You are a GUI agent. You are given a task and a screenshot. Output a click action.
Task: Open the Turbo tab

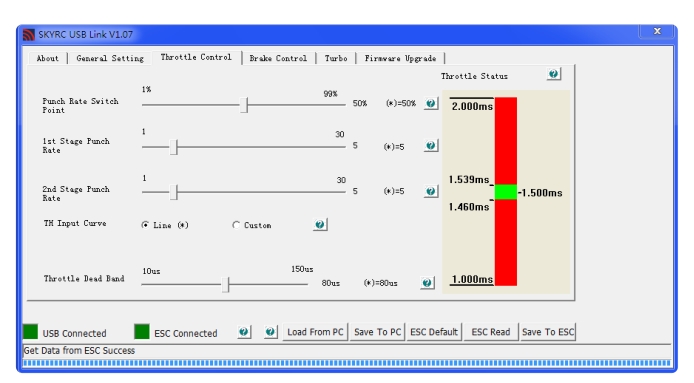tap(336, 58)
